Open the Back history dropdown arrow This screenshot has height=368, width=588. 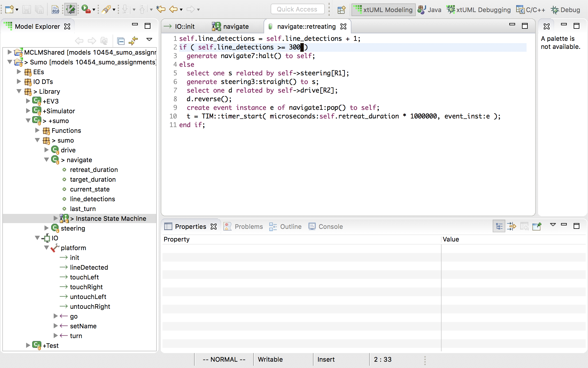(x=181, y=10)
